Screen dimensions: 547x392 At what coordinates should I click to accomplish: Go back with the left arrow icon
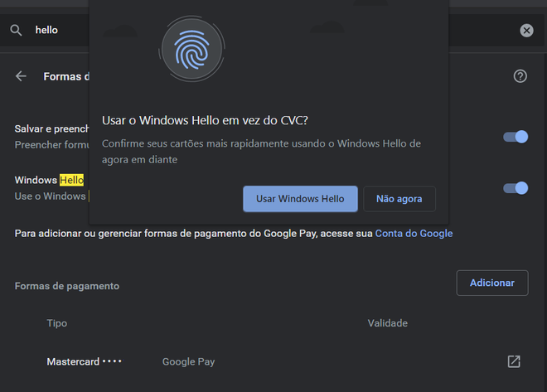coord(21,76)
